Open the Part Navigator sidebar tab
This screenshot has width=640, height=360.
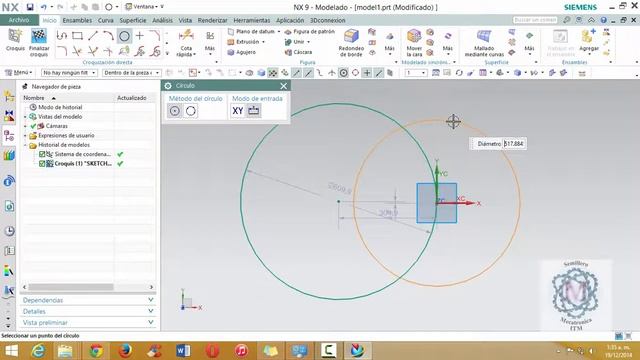(9, 136)
